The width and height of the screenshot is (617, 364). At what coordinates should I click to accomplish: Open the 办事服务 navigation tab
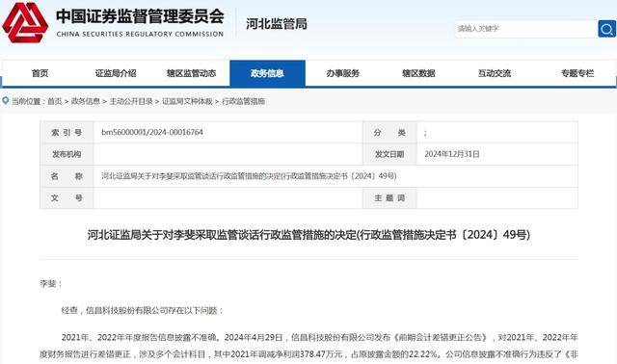pos(343,73)
